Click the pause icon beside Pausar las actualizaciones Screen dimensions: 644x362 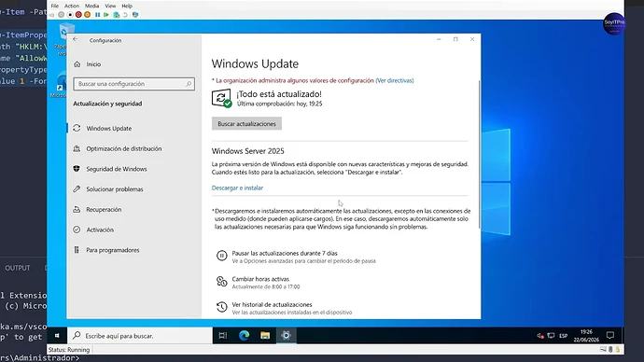point(222,256)
